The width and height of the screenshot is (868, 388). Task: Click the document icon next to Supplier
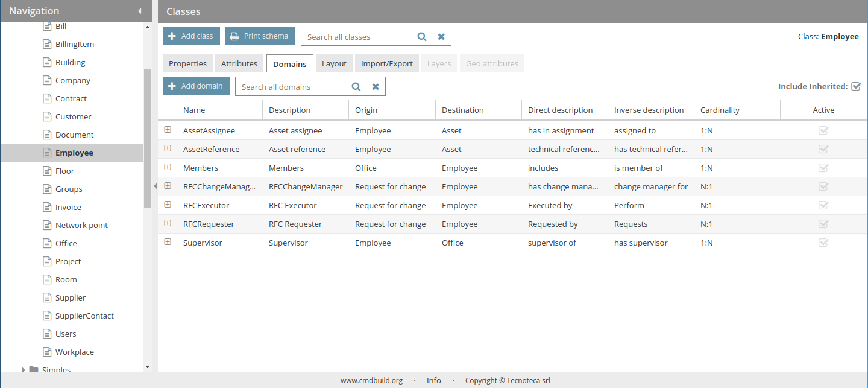point(47,297)
